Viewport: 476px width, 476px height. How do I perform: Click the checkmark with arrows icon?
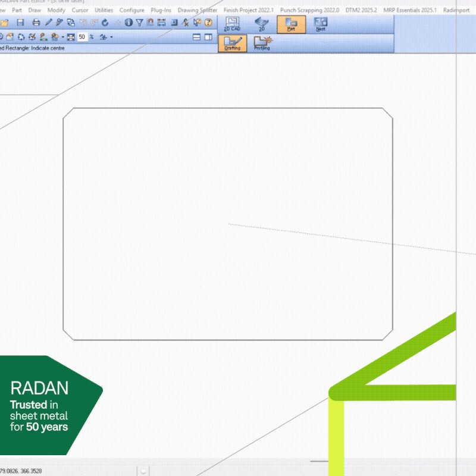32,37
